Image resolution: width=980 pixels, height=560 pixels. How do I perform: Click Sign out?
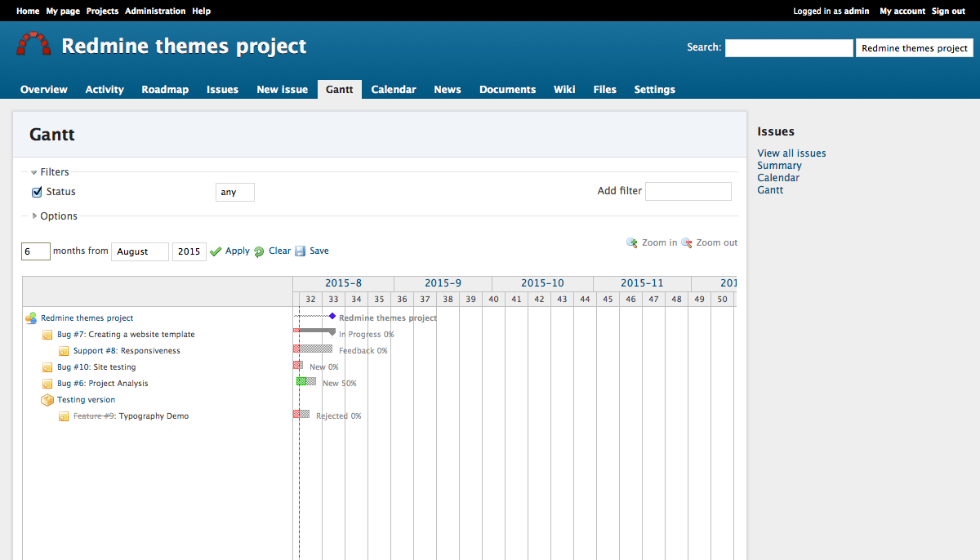point(948,11)
